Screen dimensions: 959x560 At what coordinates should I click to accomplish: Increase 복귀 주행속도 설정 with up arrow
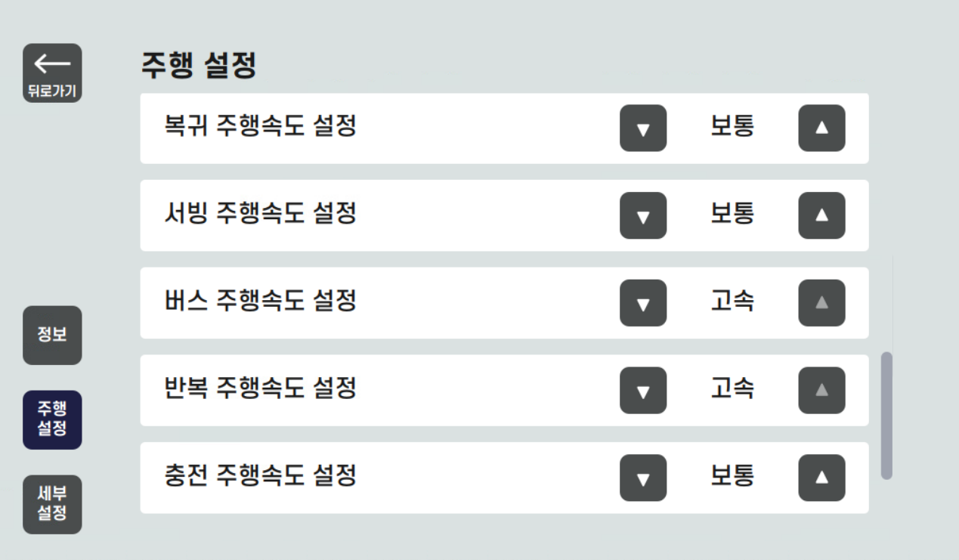click(821, 128)
